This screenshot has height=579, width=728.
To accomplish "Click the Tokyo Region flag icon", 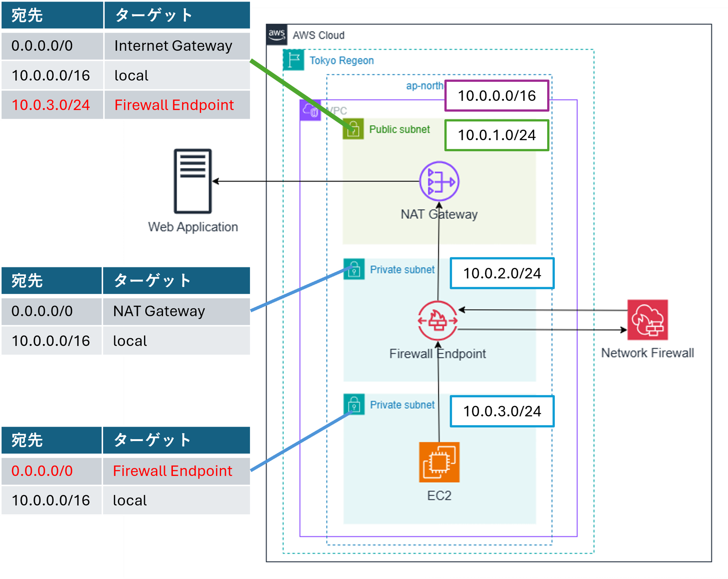I will coord(293,60).
